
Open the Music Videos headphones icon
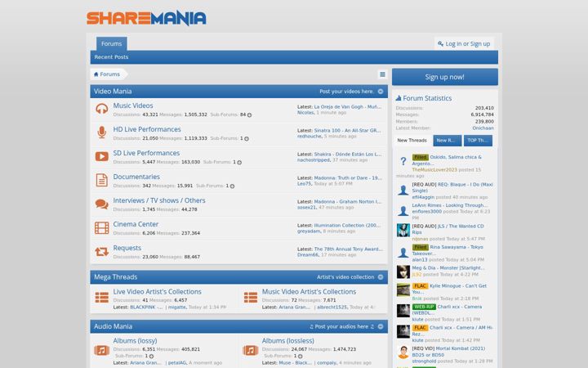click(101, 109)
